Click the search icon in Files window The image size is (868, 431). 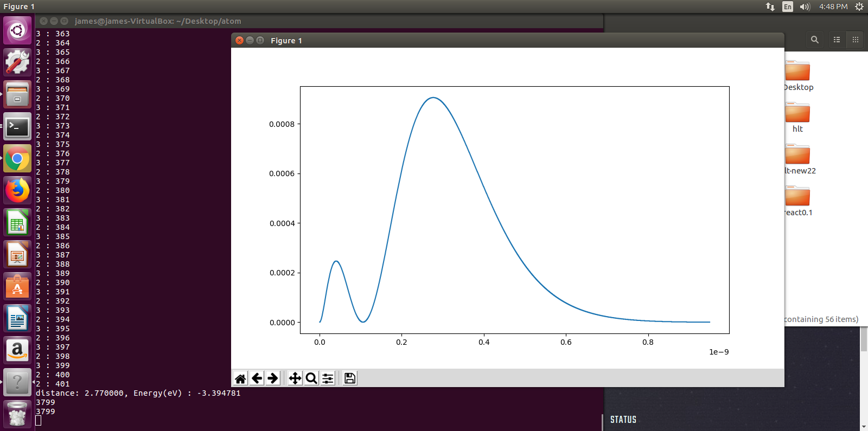point(814,40)
